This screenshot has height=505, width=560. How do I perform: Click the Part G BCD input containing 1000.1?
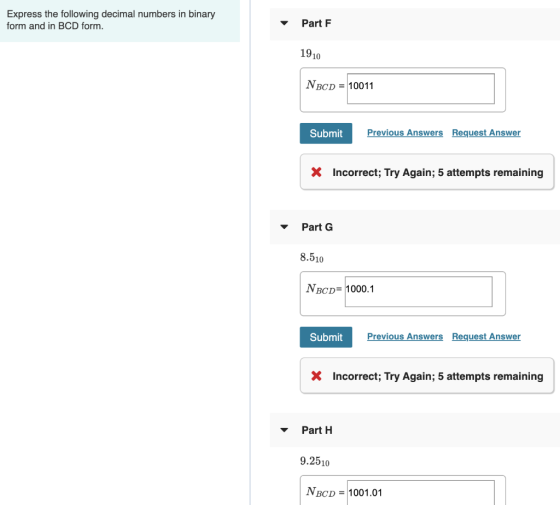[x=419, y=291]
